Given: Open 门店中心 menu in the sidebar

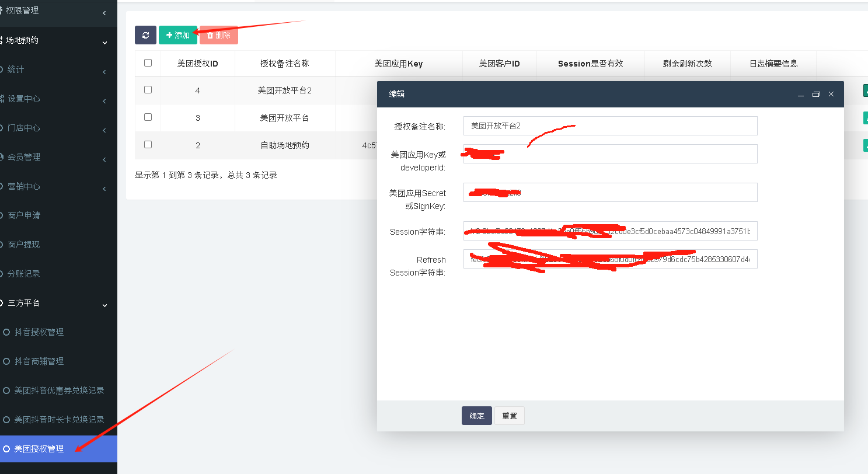Looking at the screenshot, I should (x=58, y=128).
